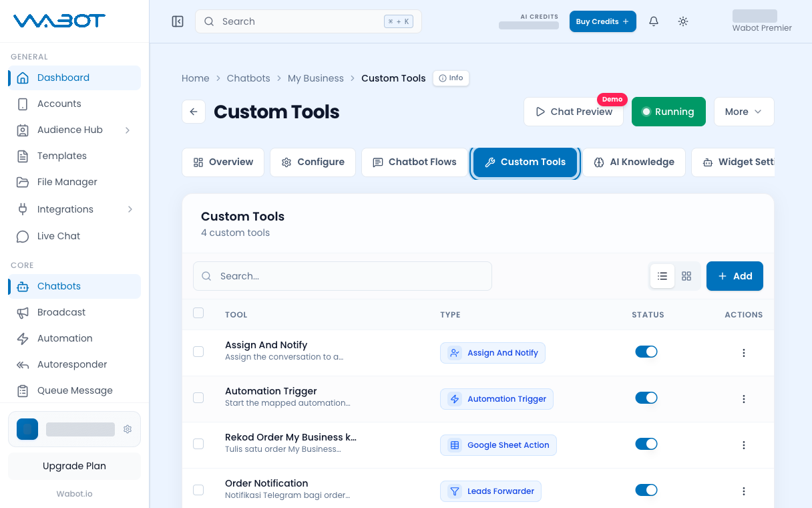Switch to the Widget Settings tab

pyautogui.click(x=733, y=162)
